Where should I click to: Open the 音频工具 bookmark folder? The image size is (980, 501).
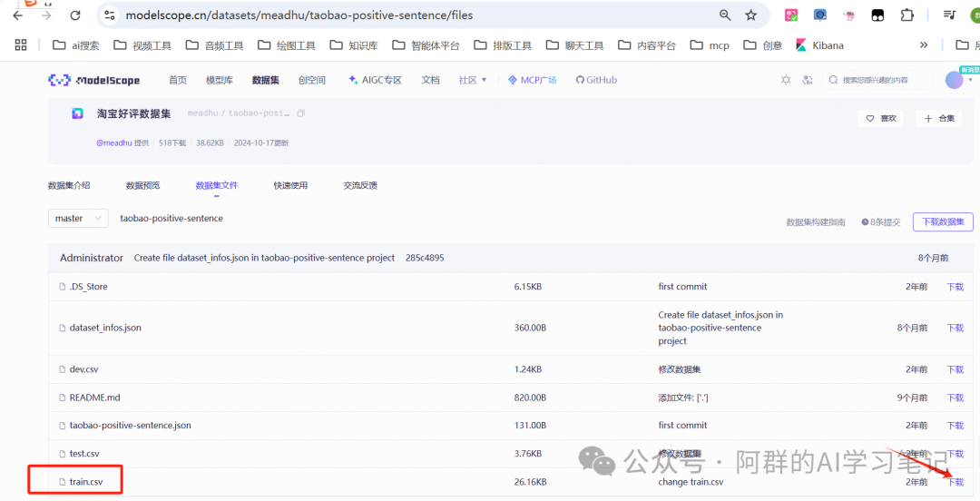pos(214,45)
